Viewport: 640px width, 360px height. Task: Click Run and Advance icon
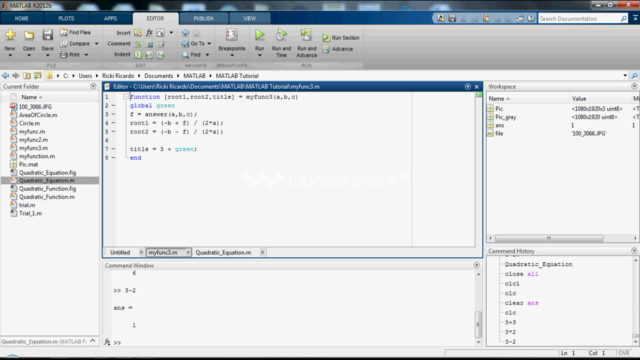click(x=307, y=35)
